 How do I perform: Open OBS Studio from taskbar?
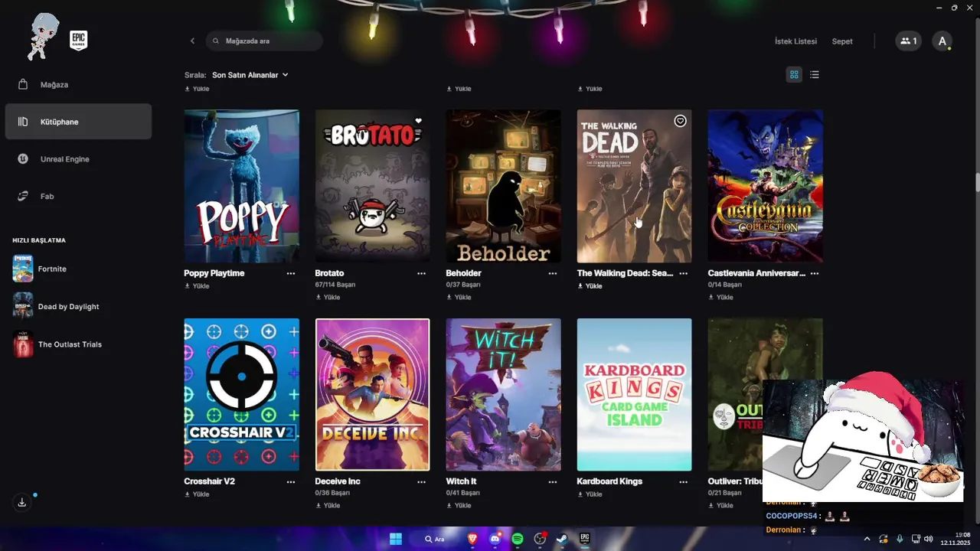tap(540, 539)
